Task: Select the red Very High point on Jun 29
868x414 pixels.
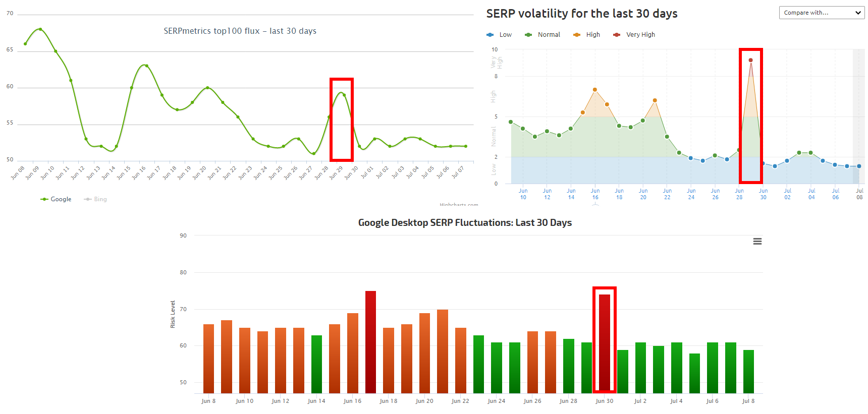Action: (751, 60)
